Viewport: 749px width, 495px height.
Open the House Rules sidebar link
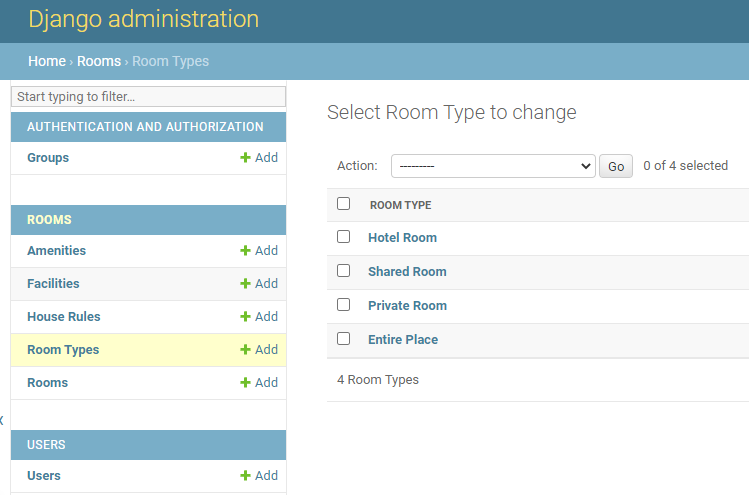[x=64, y=317]
